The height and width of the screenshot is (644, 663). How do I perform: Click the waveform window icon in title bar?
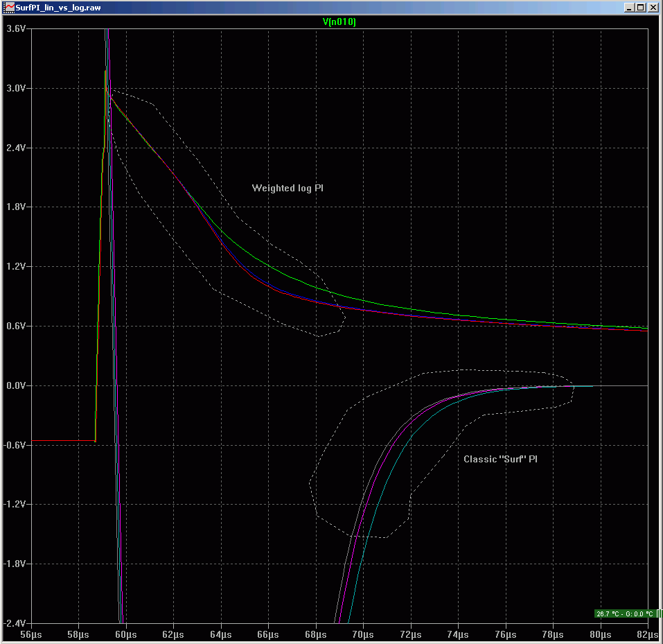(x=9, y=8)
